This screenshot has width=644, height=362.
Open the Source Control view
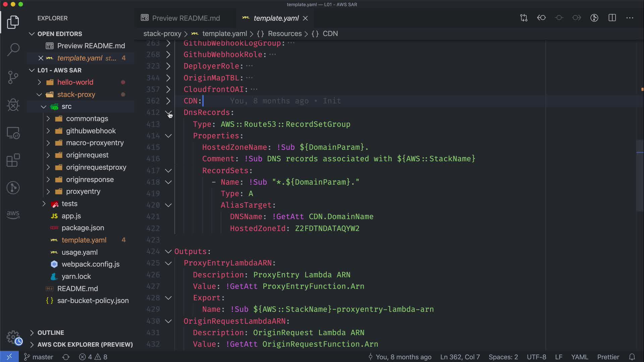pos(13,77)
